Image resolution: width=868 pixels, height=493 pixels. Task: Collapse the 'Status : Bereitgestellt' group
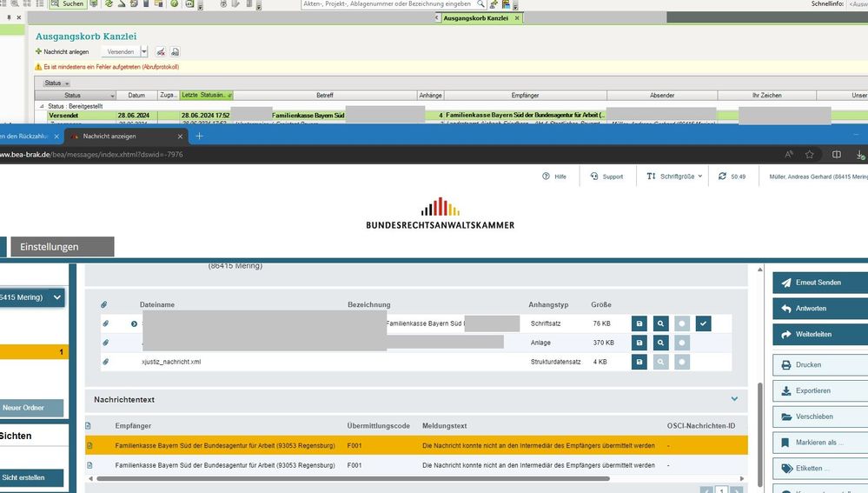[x=42, y=106]
